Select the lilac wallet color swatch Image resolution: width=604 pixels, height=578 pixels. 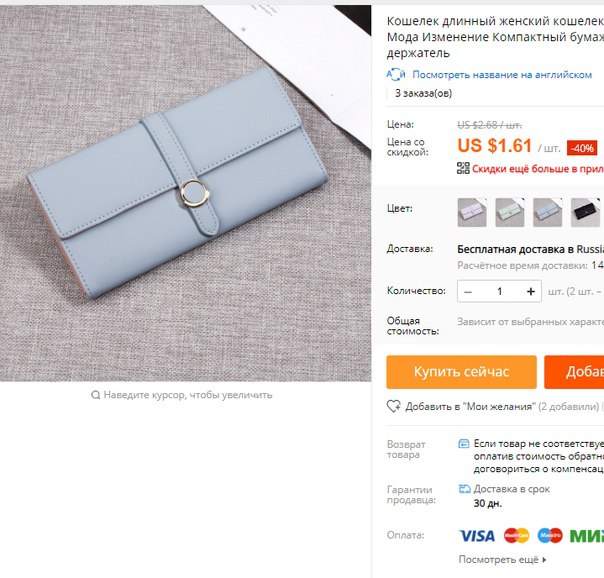tap(472, 213)
